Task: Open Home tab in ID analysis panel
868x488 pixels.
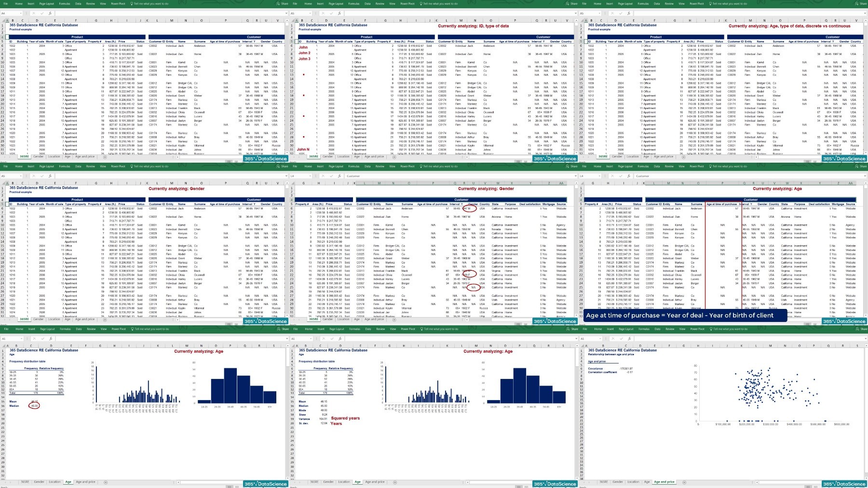Action: pyautogui.click(x=308, y=3)
